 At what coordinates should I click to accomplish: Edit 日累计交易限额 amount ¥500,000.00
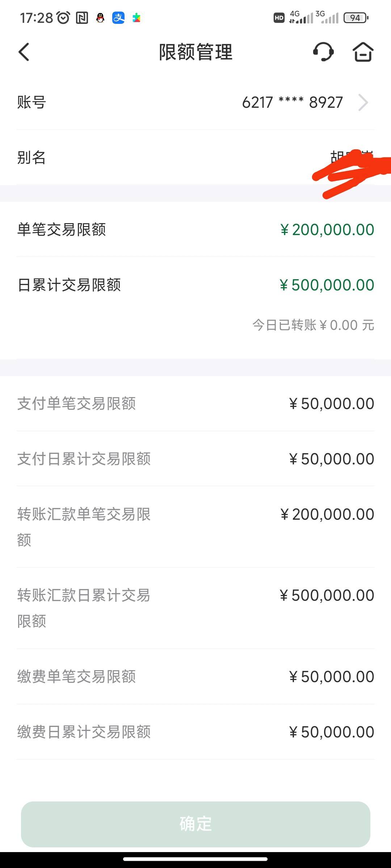[x=327, y=285]
